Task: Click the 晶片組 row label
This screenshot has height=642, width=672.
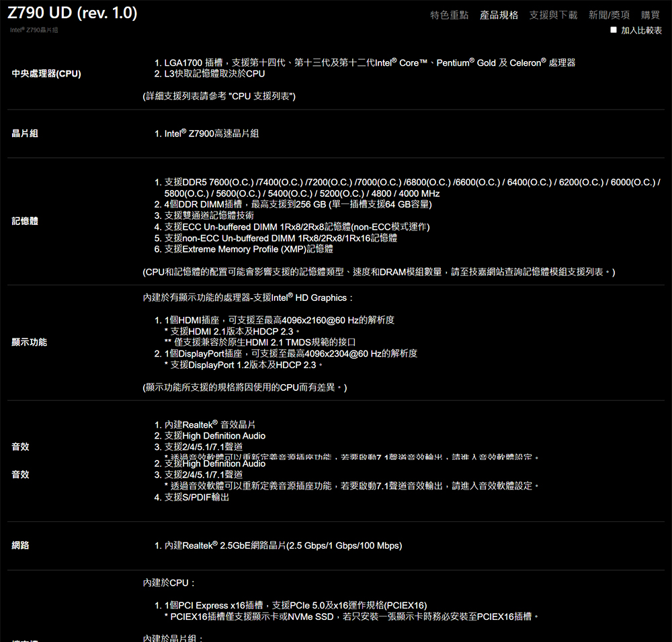Action: coord(25,134)
